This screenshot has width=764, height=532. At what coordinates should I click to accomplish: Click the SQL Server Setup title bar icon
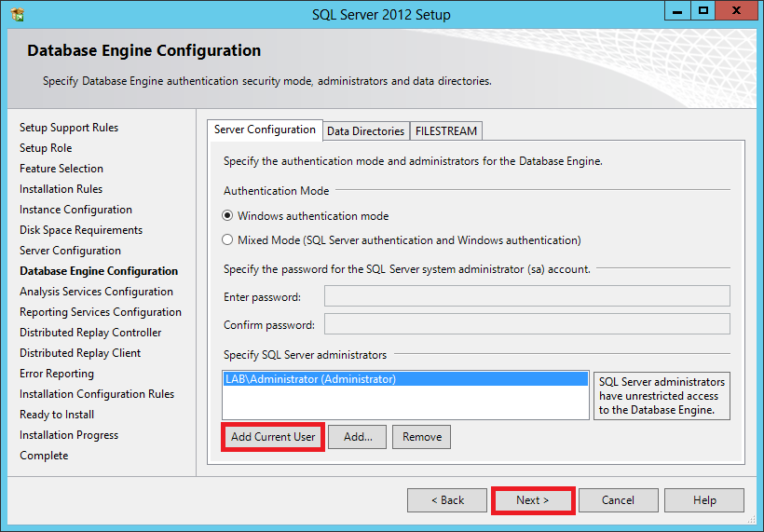click(x=18, y=14)
